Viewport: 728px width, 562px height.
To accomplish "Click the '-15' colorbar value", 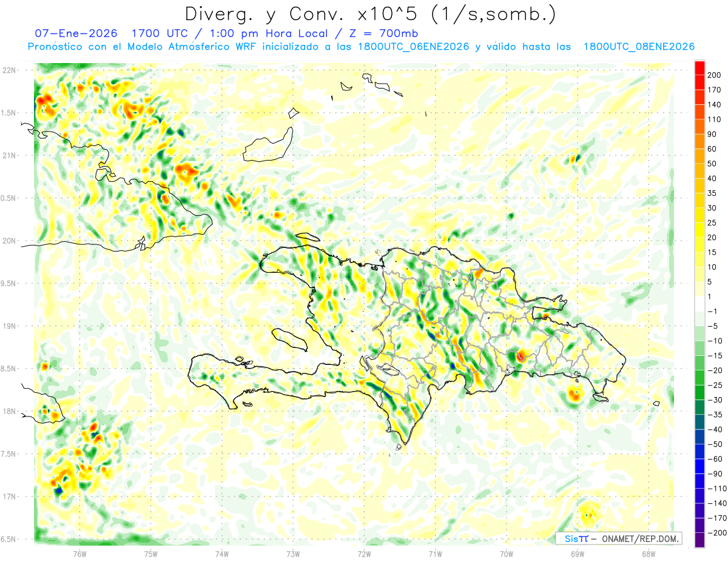I will (x=715, y=356).
